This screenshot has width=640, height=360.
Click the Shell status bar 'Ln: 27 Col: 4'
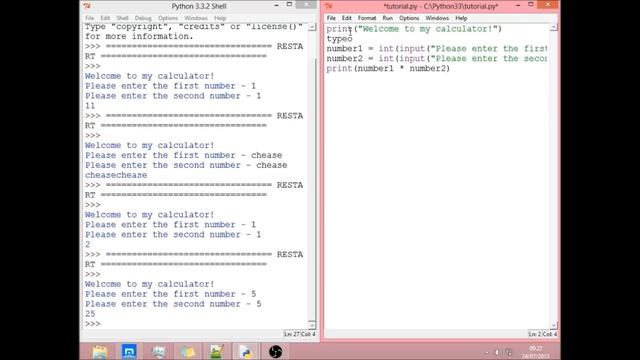[x=300, y=334]
